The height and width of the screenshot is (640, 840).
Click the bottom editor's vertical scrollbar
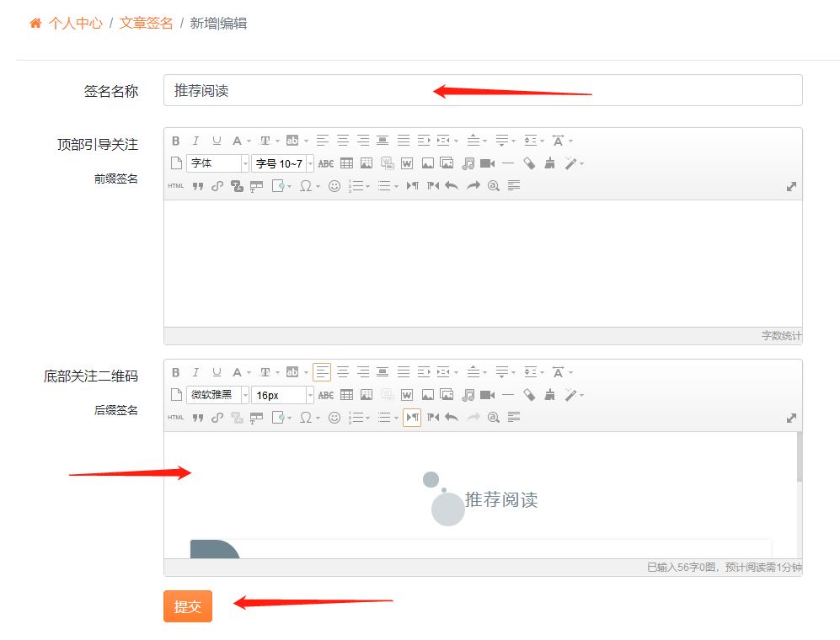point(800,456)
